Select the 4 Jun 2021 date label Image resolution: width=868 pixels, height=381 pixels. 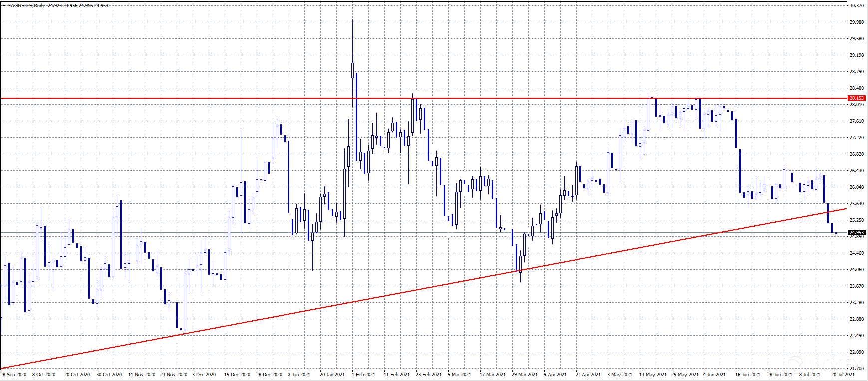tap(715, 375)
